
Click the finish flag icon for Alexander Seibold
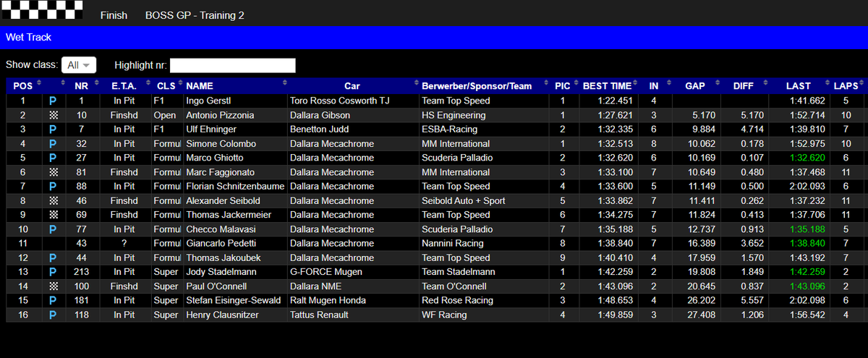click(53, 201)
